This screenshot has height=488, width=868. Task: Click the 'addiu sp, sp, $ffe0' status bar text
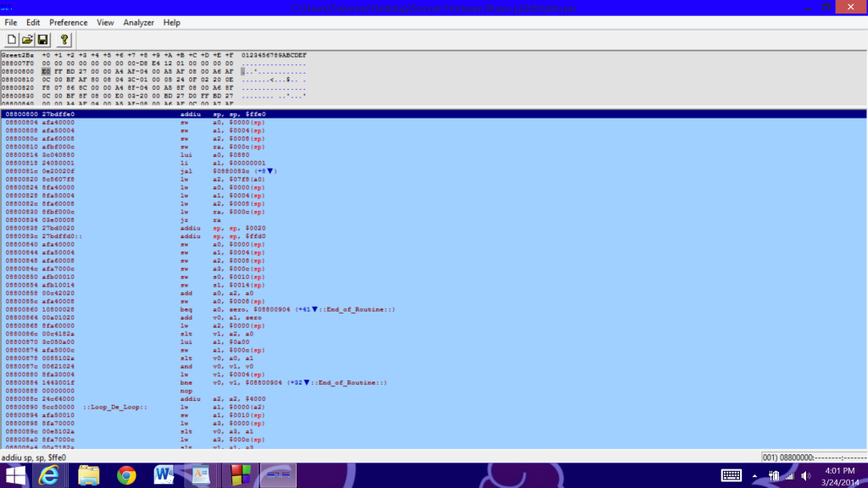click(34, 457)
